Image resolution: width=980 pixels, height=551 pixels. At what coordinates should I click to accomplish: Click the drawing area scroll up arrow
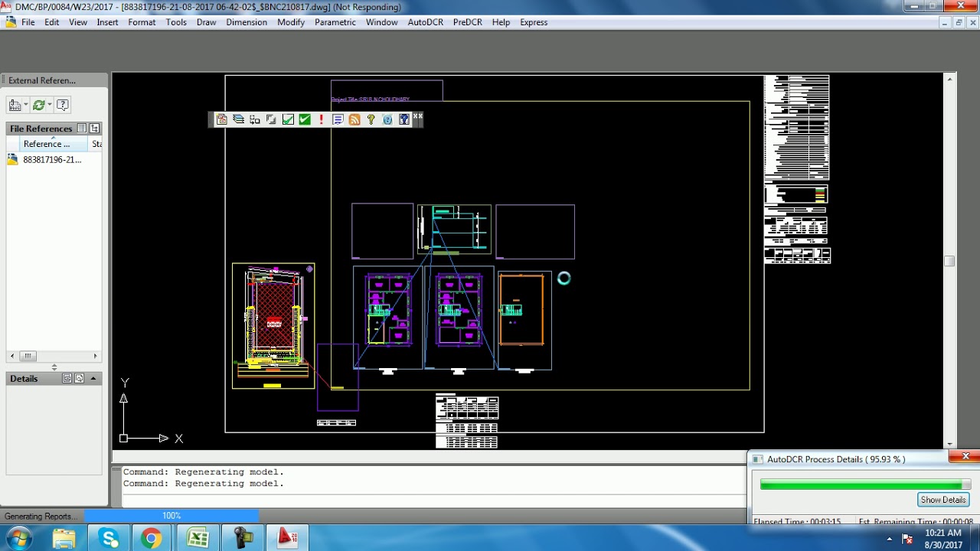[949, 78]
